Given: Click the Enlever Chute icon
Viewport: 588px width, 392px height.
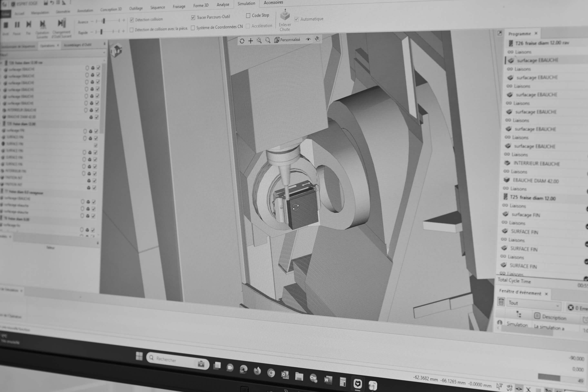Looking at the screenshot, I should (x=285, y=15).
